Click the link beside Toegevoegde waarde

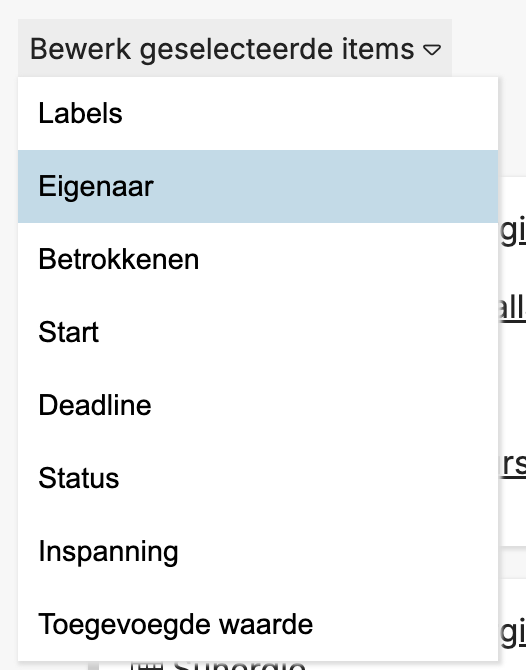pos(513,631)
